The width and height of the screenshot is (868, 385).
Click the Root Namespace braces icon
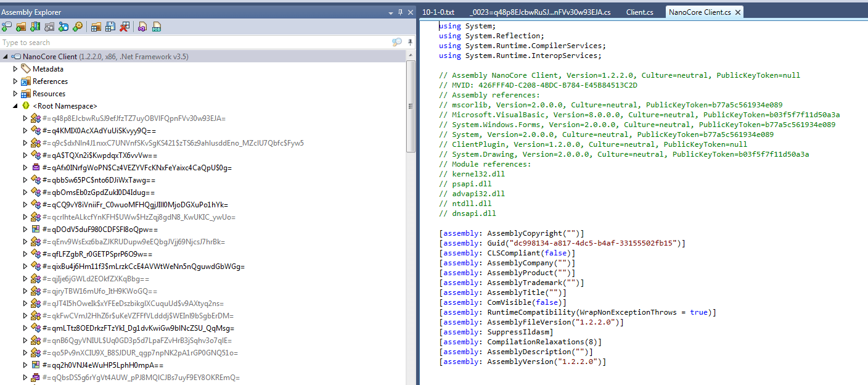coord(26,106)
